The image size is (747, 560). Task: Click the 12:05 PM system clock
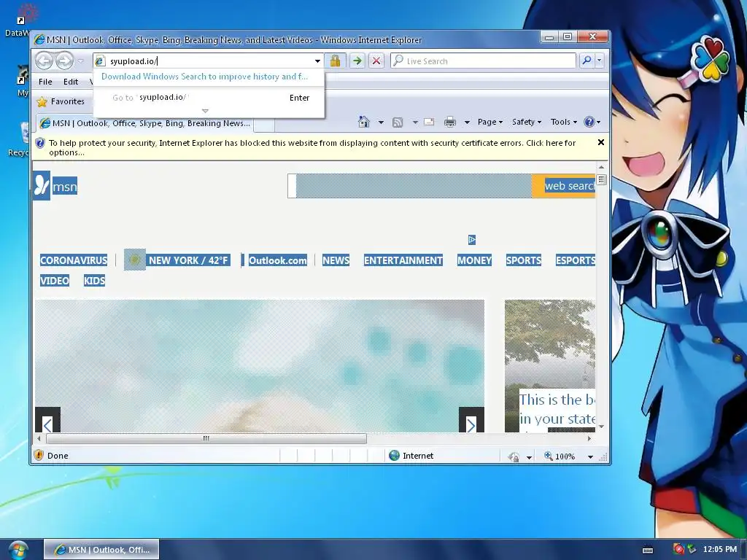[719, 550]
